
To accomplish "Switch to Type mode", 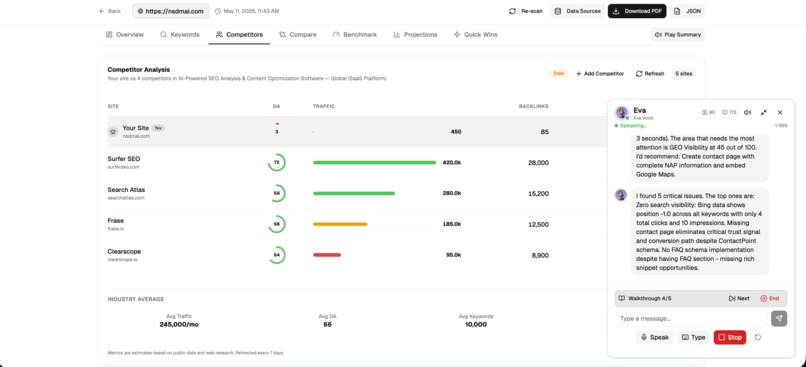I will click(x=693, y=337).
